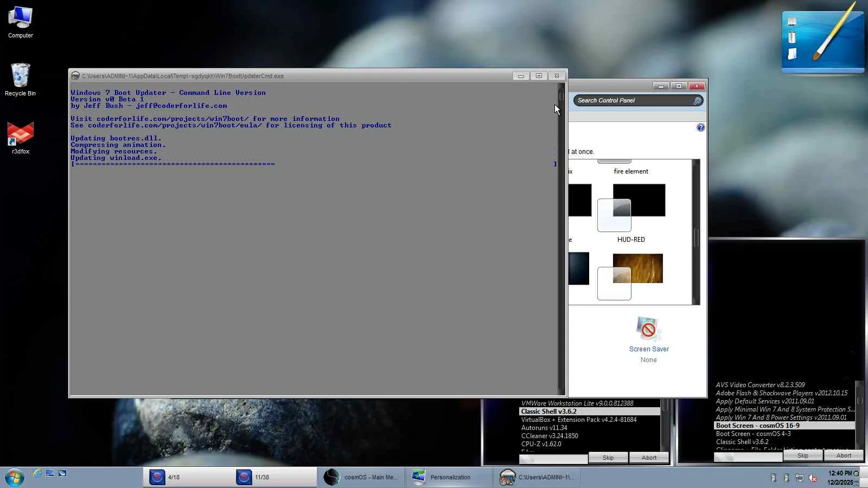Image resolution: width=868 pixels, height=488 pixels.
Task: Click the console window vertical scrollbar
Action: [x=561, y=239]
